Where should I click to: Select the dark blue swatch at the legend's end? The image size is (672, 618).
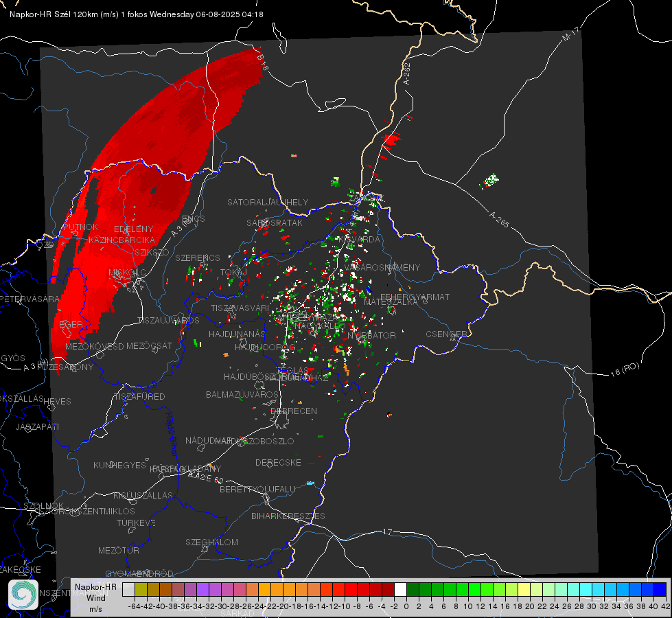pyautogui.click(x=660, y=589)
